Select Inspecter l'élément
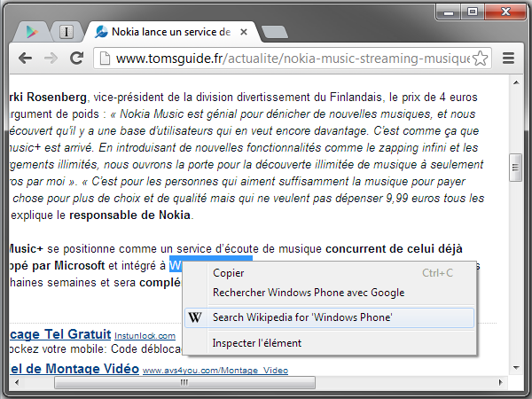The height and width of the screenshot is (399, 532). click(330, 343)
